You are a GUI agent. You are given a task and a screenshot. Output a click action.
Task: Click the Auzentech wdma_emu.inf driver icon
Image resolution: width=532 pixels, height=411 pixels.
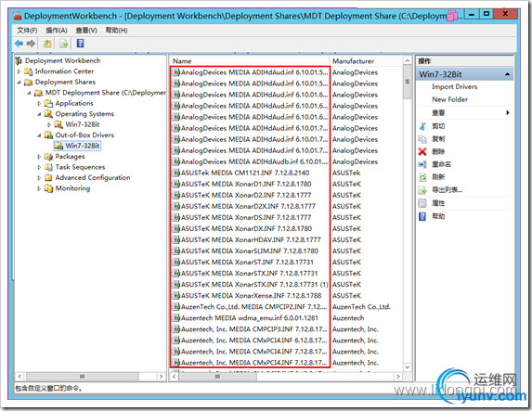click(176, 318)
